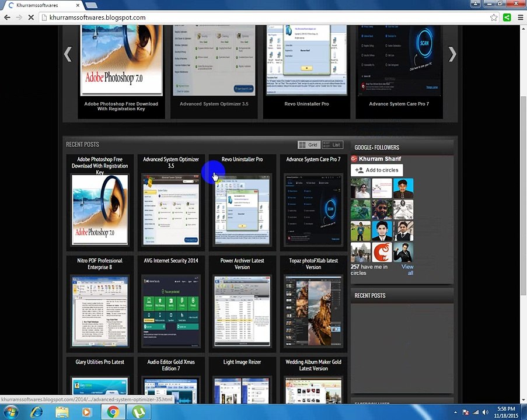Open a new tab button
Screen dimensions: 527x420
[91, 5]
